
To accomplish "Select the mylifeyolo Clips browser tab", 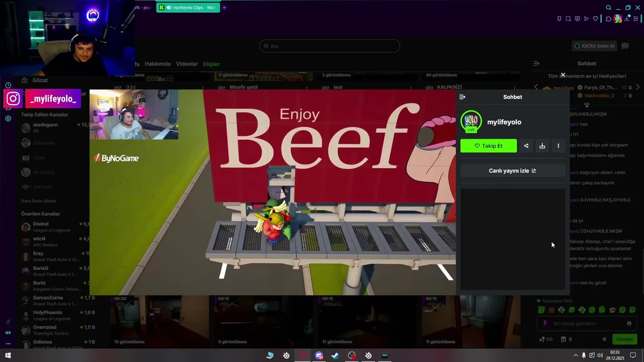I will (188, 8).
